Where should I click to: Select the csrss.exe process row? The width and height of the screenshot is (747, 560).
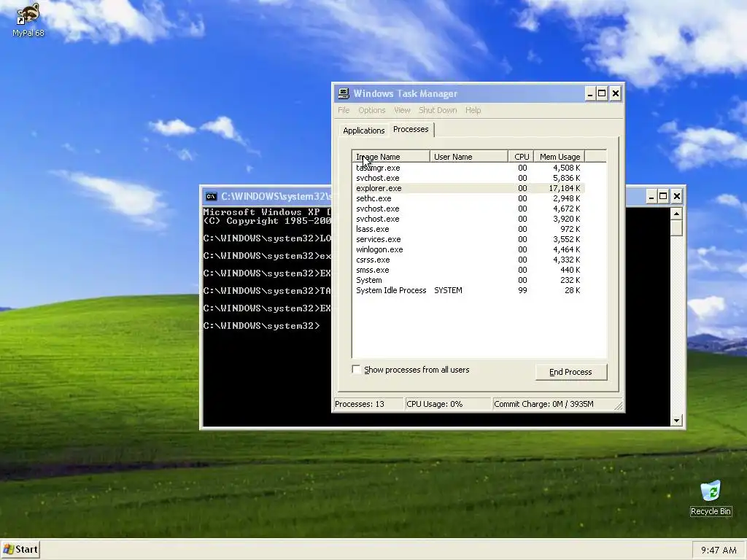point(468,260)
